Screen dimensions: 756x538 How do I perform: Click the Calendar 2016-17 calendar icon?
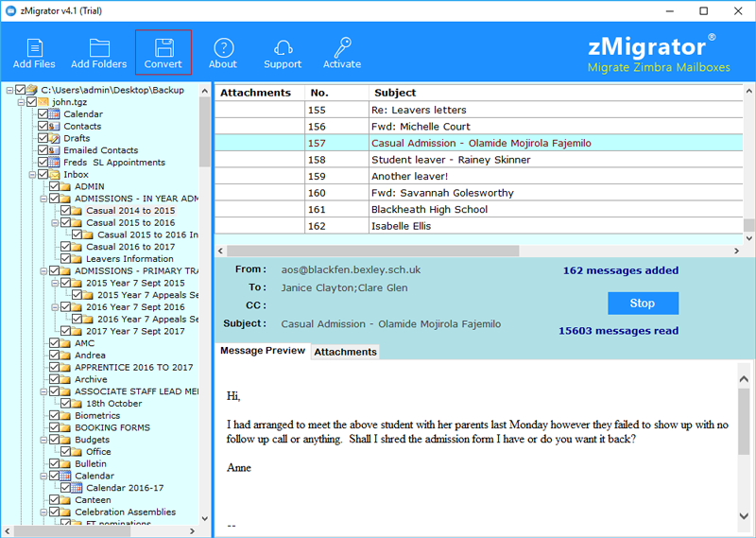click(77, 488)
